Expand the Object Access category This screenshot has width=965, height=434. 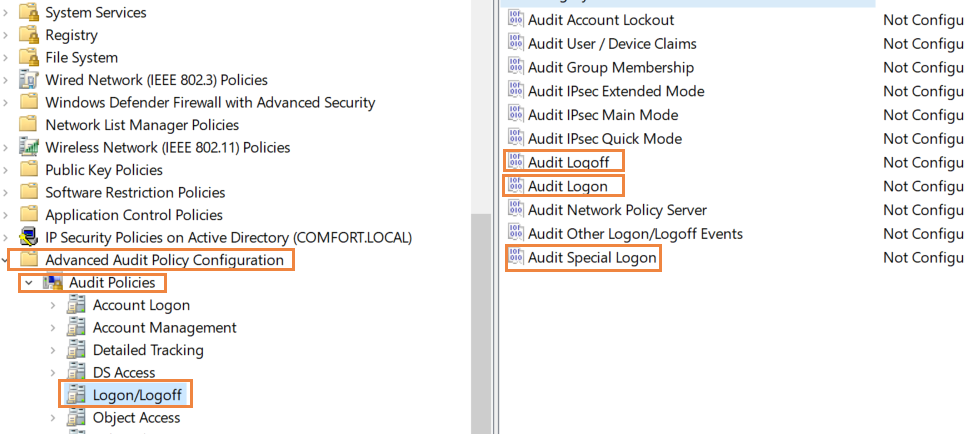(x=53, y=417)
